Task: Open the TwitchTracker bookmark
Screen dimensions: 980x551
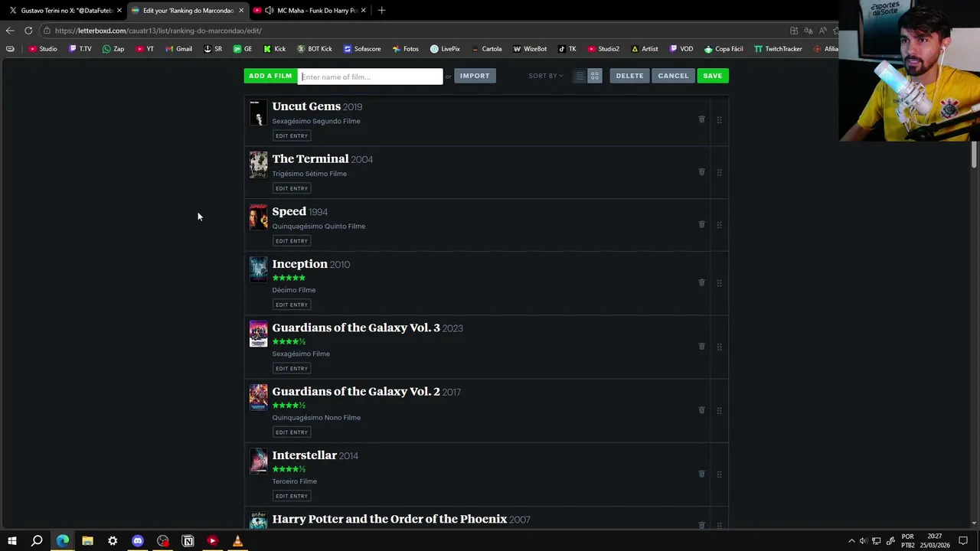Action: [x=778, y=49]
